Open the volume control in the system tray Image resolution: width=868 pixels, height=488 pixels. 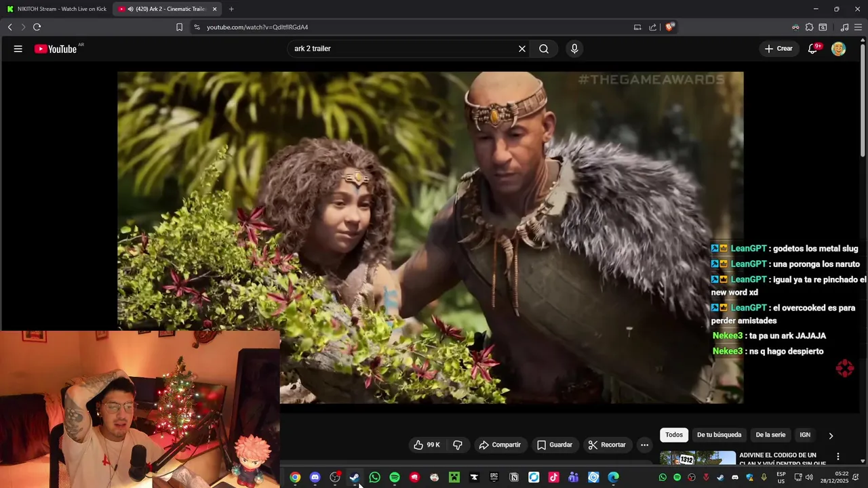tap(809, 477)
